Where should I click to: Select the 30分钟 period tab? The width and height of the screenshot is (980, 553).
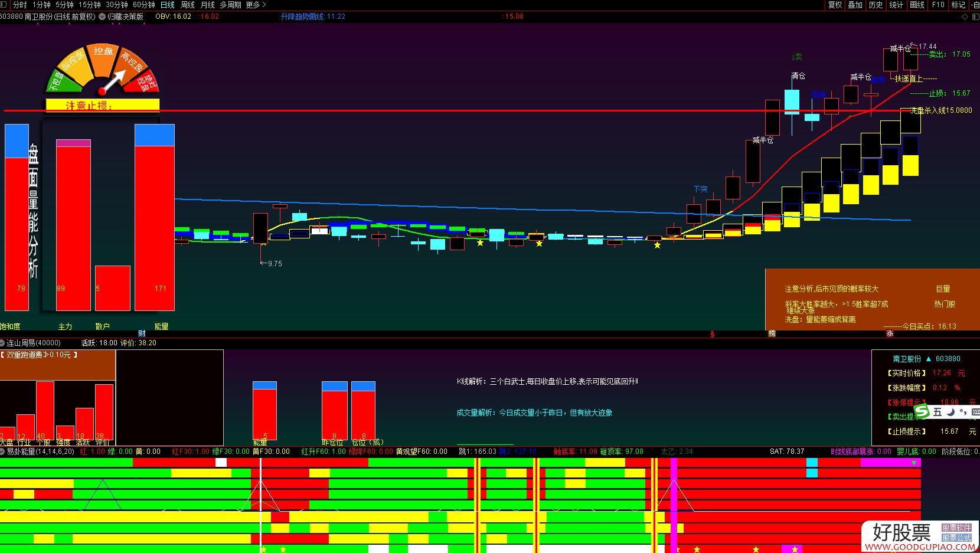[x=117, y=5]
